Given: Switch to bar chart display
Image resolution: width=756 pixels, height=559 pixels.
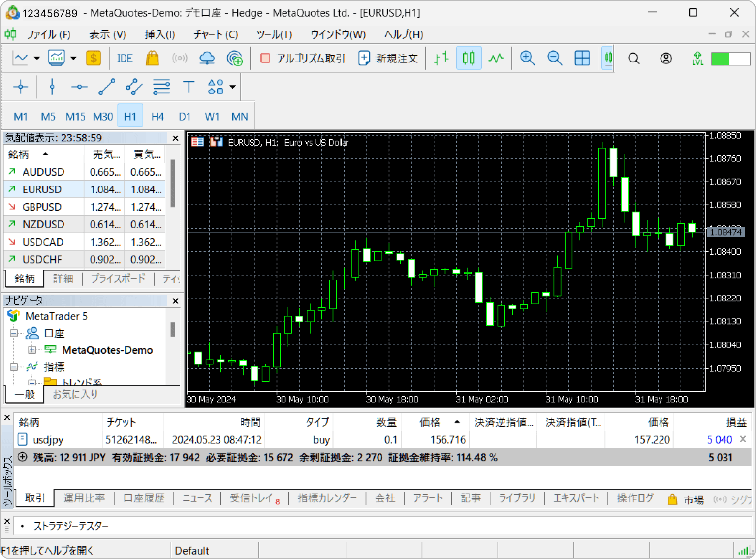Looking at the screenshot, I should pyautogui.click(x=441, y=59).
